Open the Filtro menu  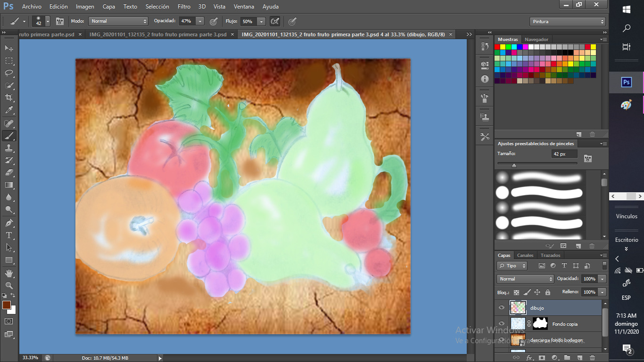(x=184, y=7)
